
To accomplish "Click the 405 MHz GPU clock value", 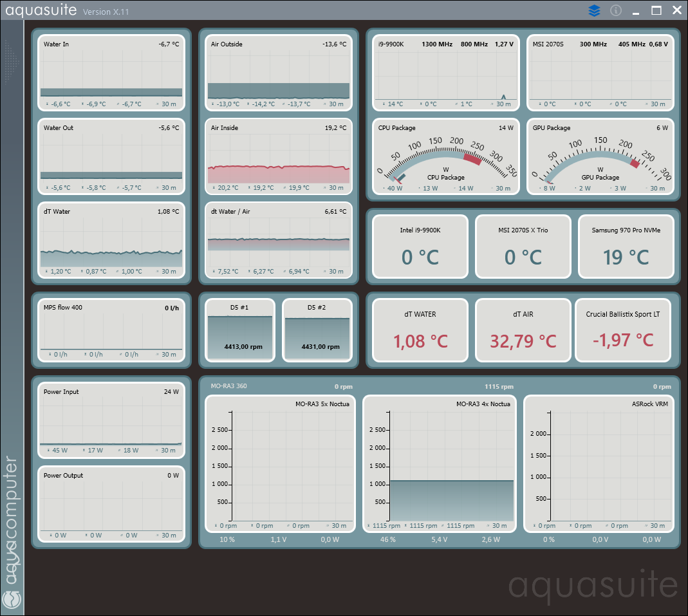I will [x=632, y=44].
